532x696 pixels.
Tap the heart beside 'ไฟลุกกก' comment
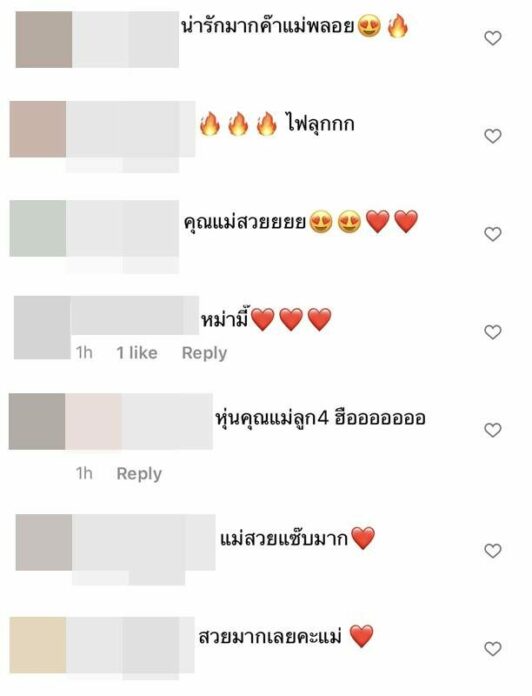(x=493, y=136)
